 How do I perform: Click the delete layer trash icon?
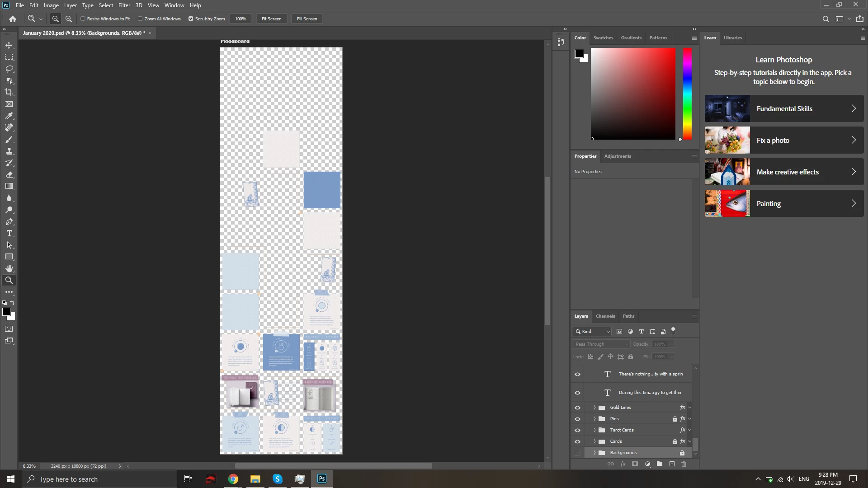click(x=684, y=464)
